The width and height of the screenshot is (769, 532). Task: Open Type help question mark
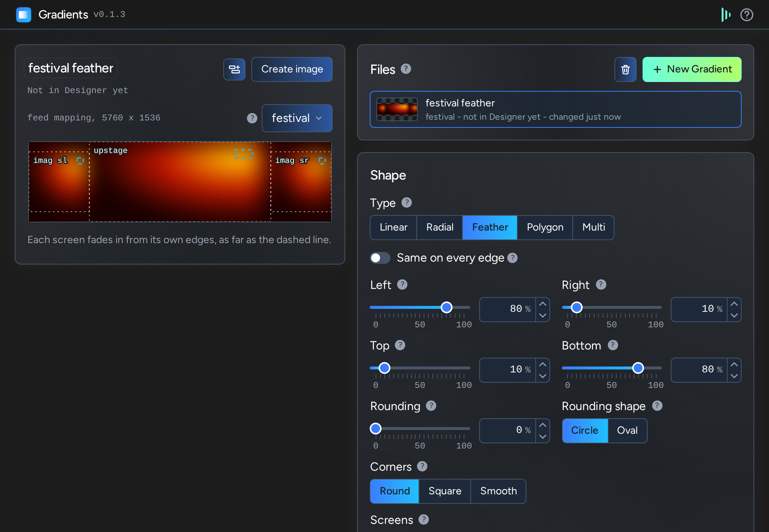pyautogui.click(x=407, y=202)
